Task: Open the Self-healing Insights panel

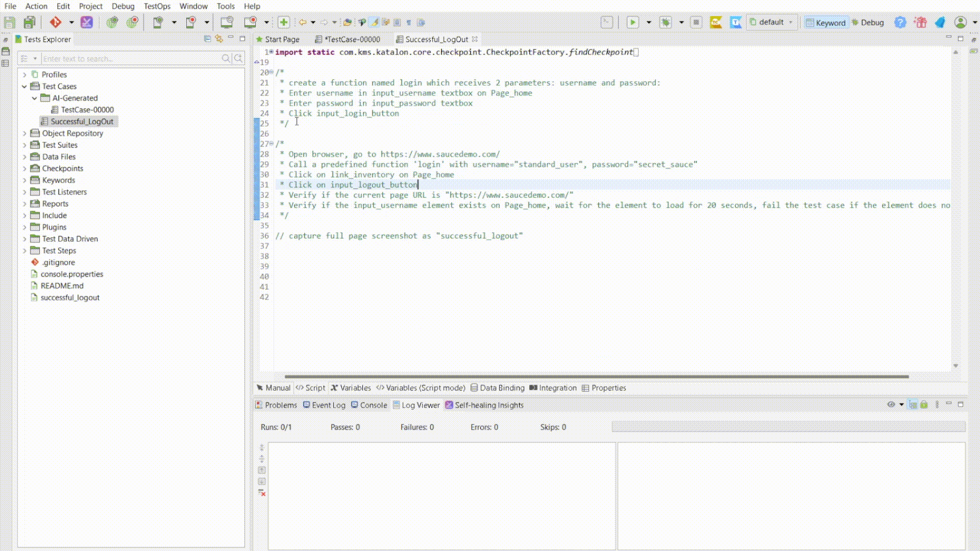Action: coord(488,405)
